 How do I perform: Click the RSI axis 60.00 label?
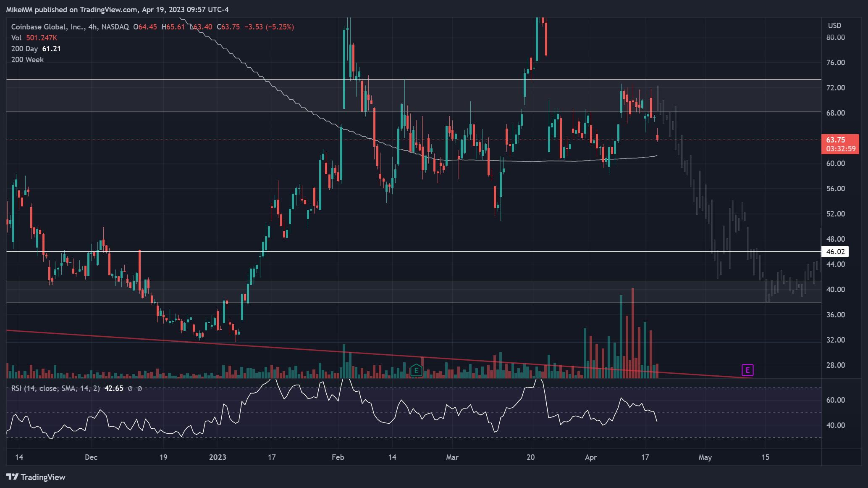835,400
